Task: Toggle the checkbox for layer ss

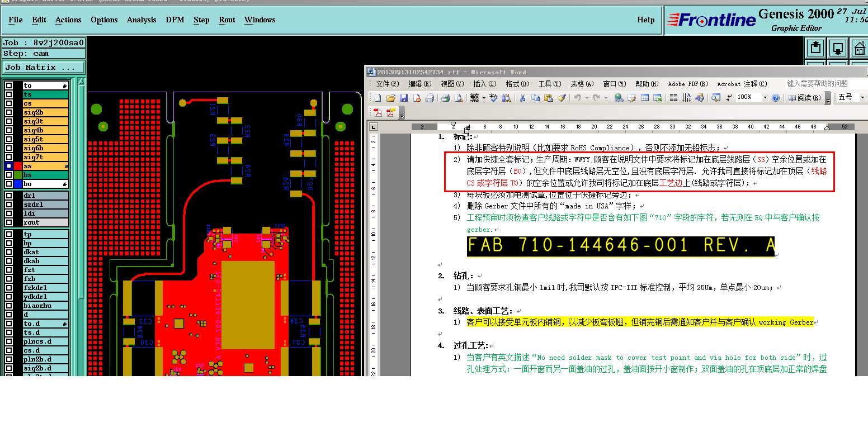Action: [x=9, y=166]
